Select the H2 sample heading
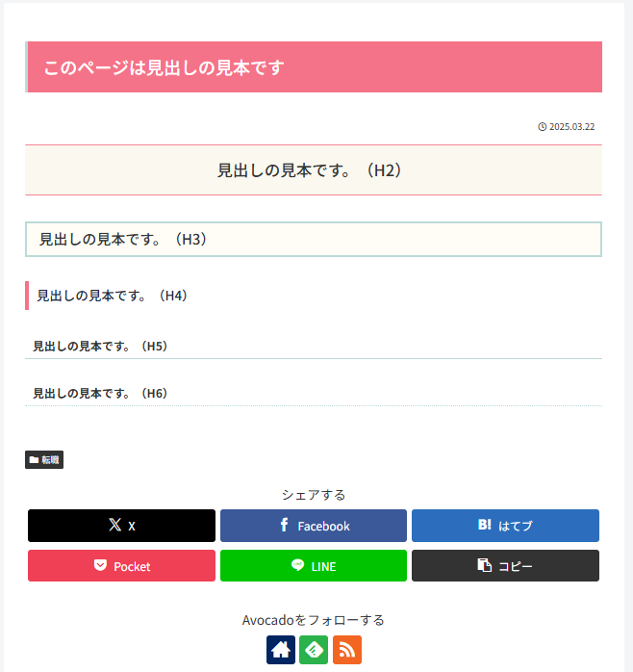 [x=310, y=170]
